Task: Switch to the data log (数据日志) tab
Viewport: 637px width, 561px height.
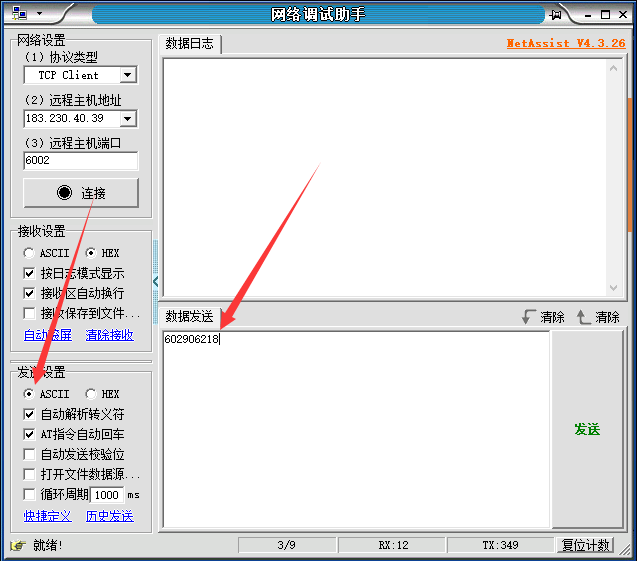Action: point(189,43)
